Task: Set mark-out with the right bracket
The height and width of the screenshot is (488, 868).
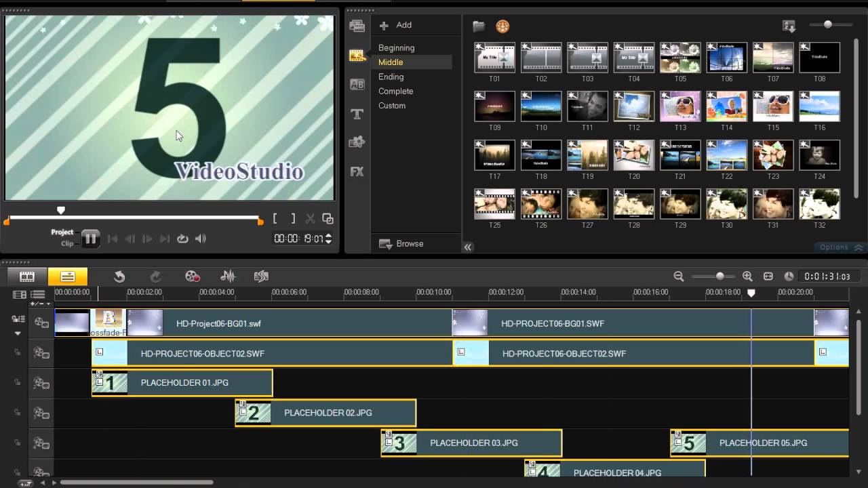Action: coord(293,218)
